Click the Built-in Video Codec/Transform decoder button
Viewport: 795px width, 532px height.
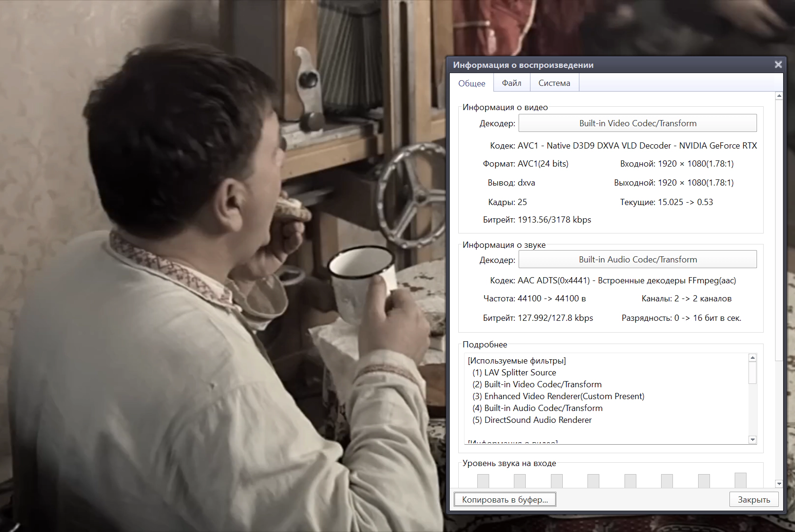click(637, 123)
